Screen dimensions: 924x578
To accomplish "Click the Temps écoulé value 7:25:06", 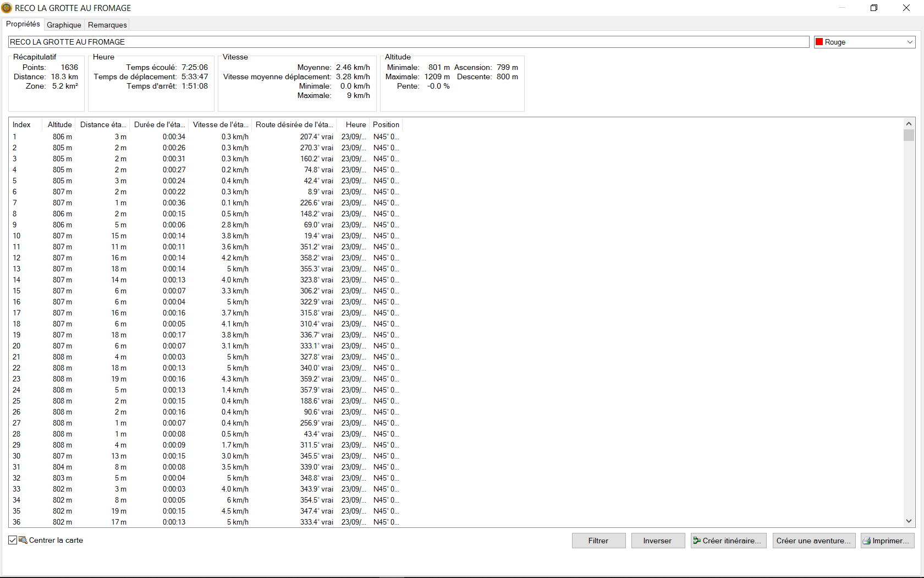I will point(195,67).
